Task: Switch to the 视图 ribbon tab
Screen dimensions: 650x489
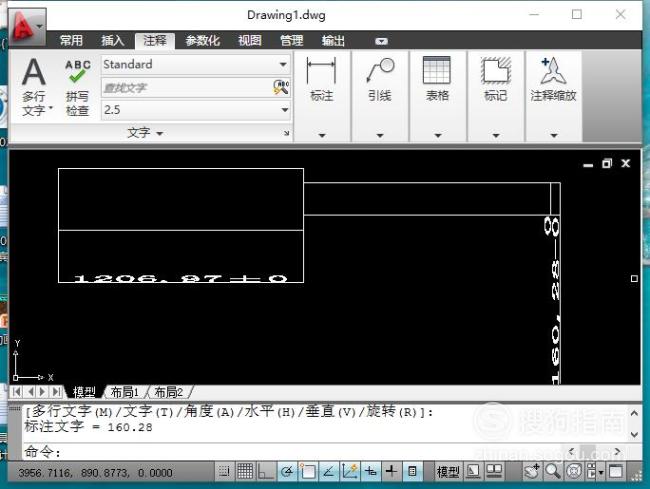Action: click(250, 40)
